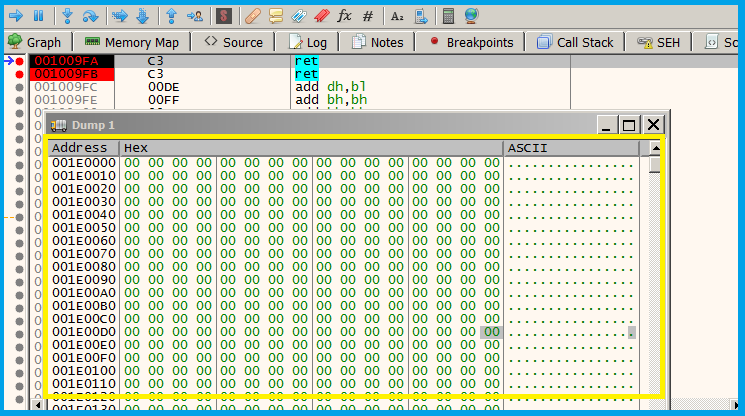This screenshot has height=416, width=745.
Task: Open the Calculator toolbar icon
Action: tap(448, 16)
